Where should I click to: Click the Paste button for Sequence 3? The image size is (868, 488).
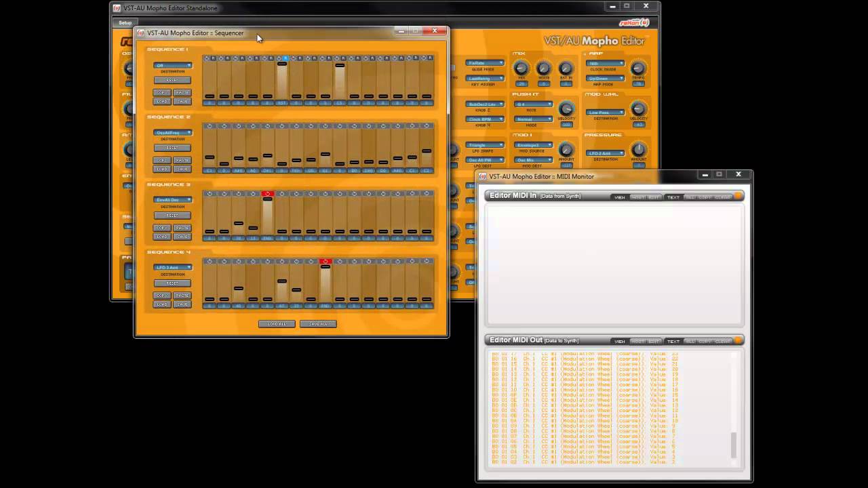pyautogui.click(x=182, y=228)
